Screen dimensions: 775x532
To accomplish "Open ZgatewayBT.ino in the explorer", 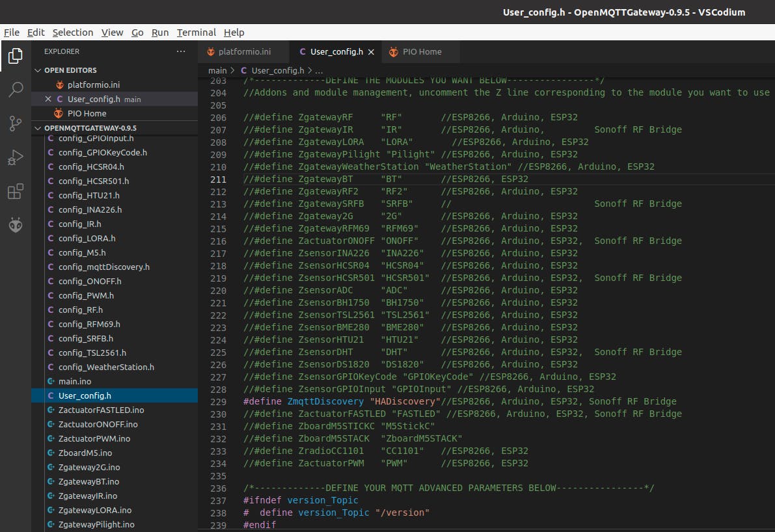I will pyautogui.click(x=88, y=481).
